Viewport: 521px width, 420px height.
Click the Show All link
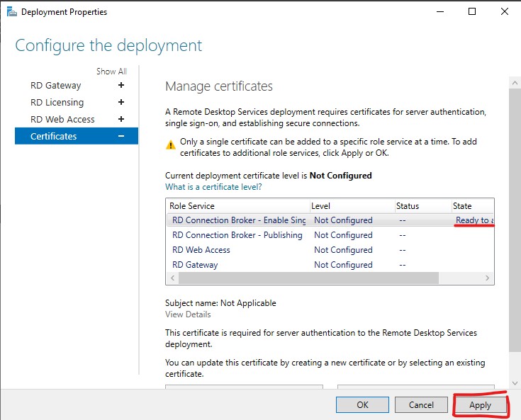[112, 72]
